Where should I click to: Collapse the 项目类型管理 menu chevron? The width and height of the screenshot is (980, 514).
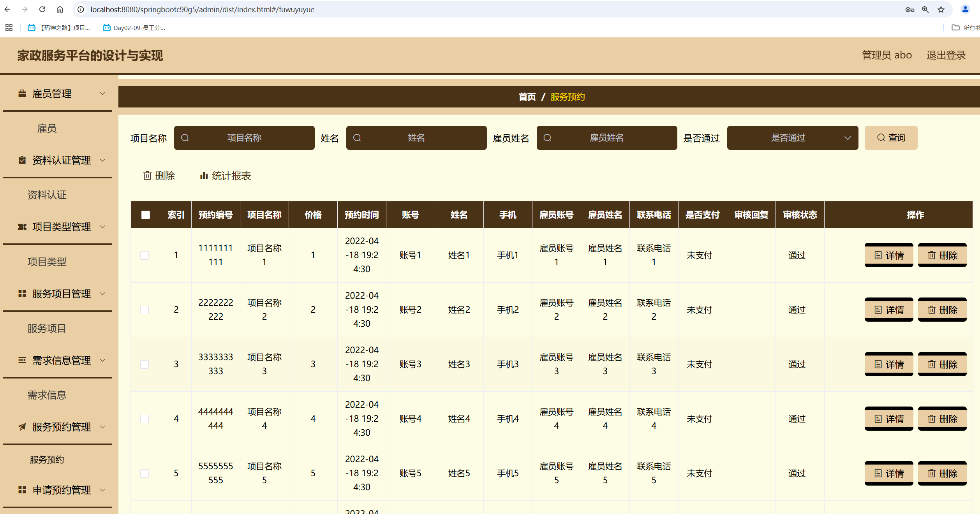pyautogui.click(x=102, y=227)
